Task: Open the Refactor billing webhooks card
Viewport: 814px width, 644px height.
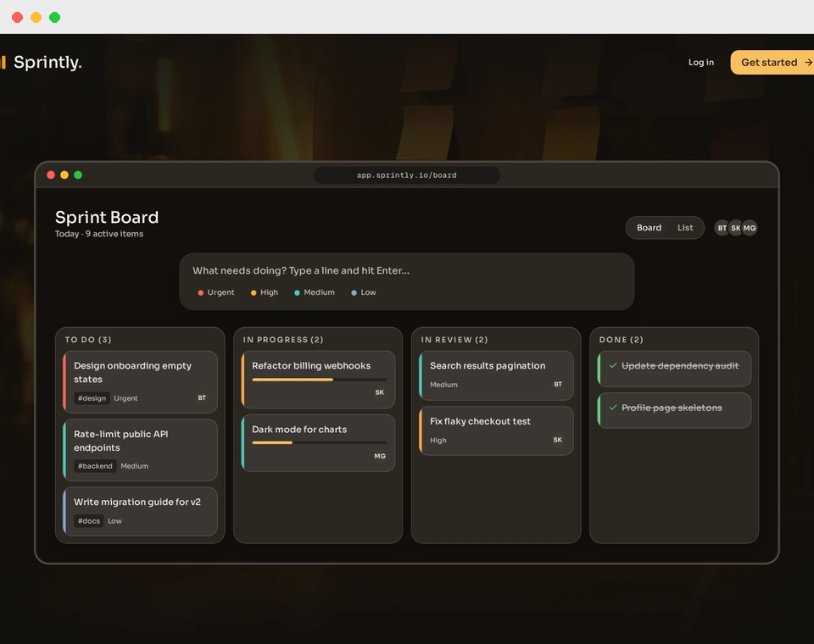Action: (x=318, y=380)
